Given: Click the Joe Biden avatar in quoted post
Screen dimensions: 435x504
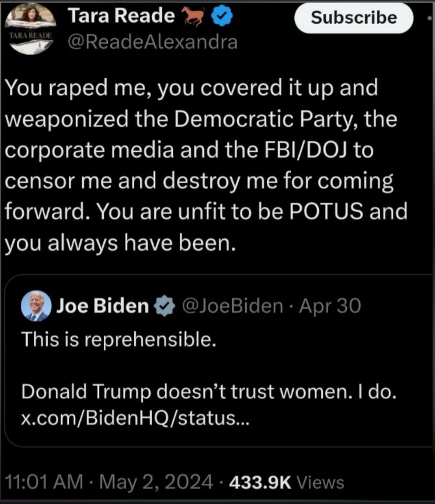Looking at the screenshot, I should click(x=36, y=306).
